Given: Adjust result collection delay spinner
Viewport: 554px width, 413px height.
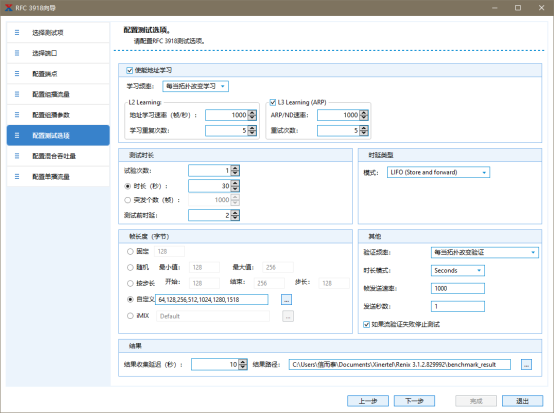Looking at the screenshot, I should (x=243, y=365).
